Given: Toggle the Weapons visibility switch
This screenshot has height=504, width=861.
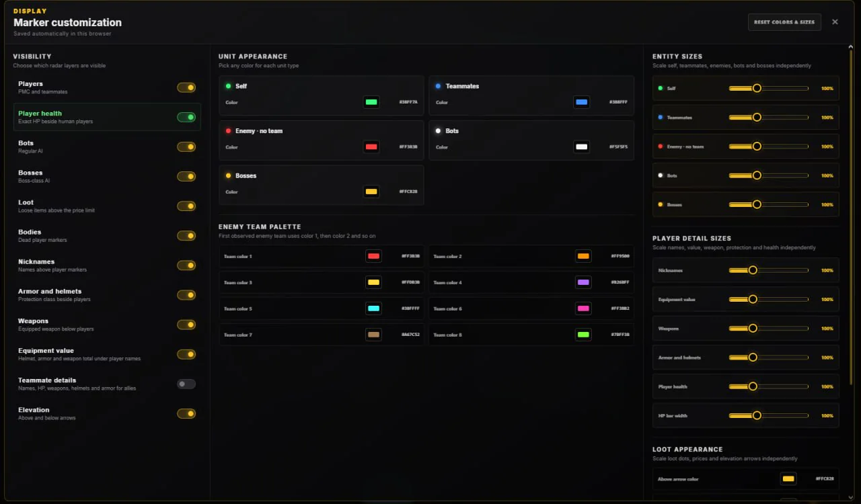Looking at the screenshot, I should pos(186,325).
